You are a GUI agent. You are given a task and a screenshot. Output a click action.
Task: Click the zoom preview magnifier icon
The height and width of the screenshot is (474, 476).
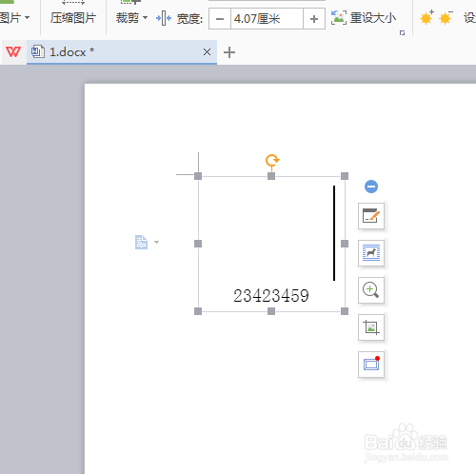click(371, 290)
